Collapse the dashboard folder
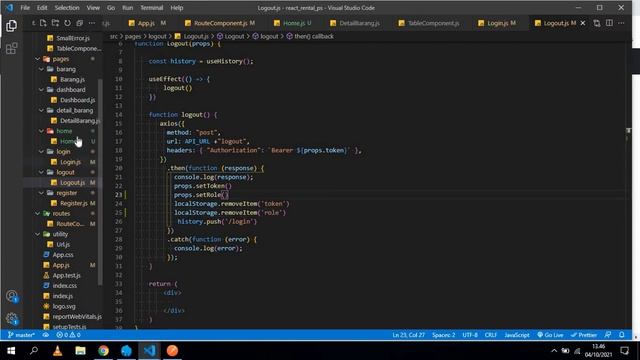The width and height of the screenshot is (640, 360). (71, 89)
